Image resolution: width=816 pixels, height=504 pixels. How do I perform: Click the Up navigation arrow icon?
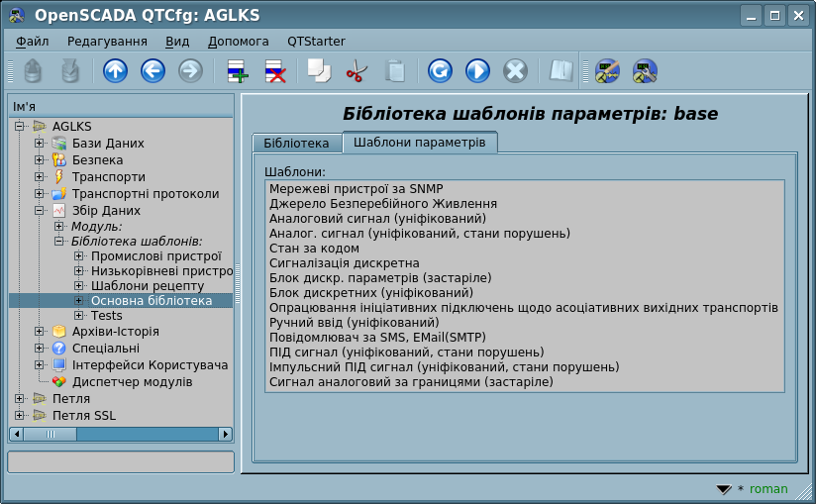click(x=116, y=71)
